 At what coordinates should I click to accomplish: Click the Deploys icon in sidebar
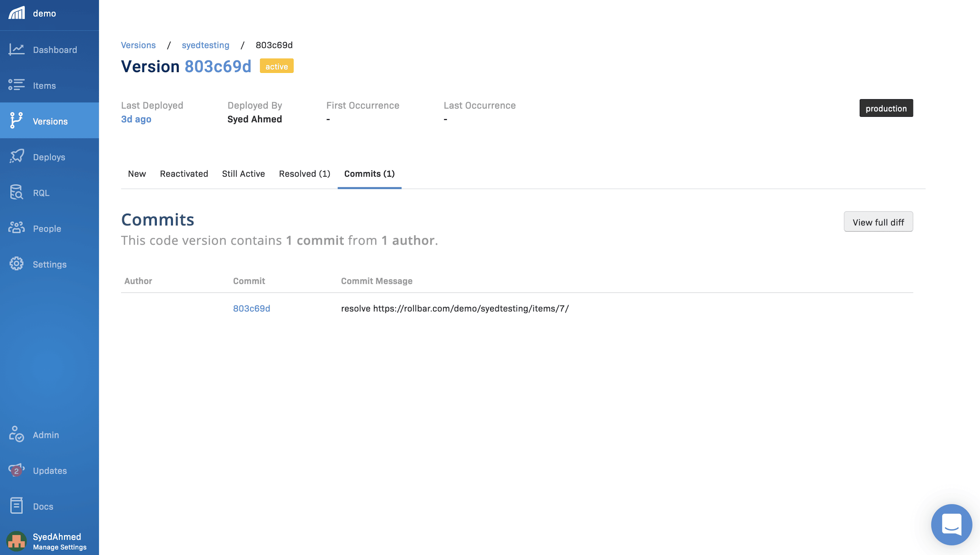click(16, 156)
